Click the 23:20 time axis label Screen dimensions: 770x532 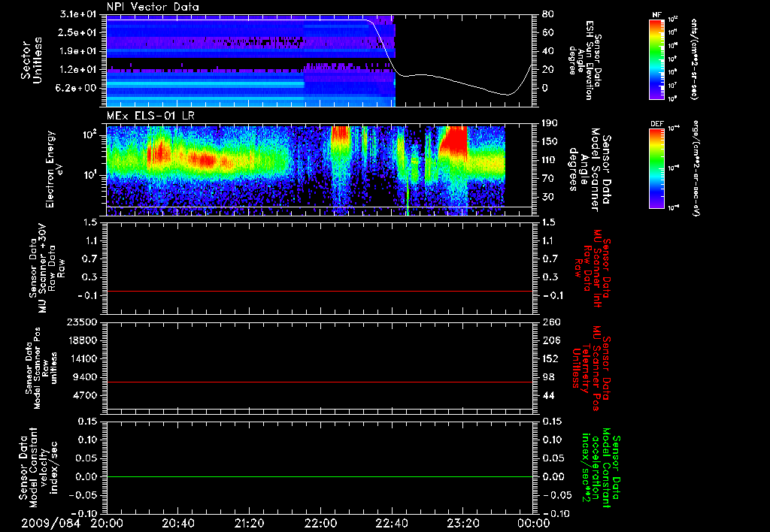[x=462, y=523]
